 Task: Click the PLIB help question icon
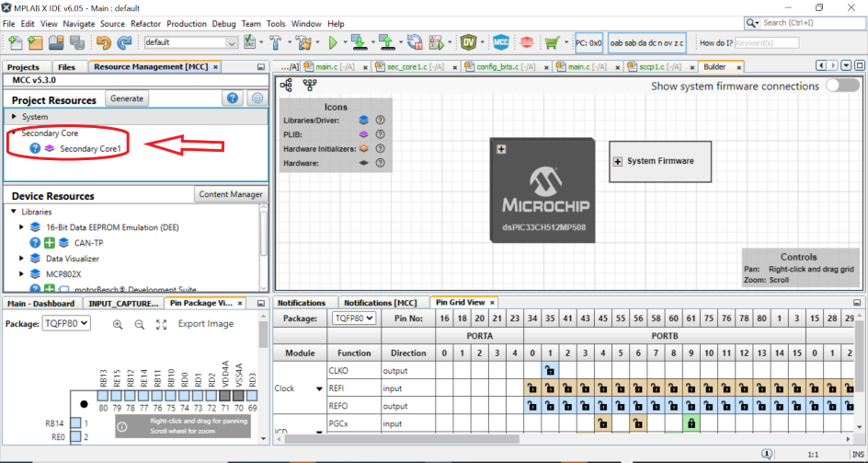(x=380, y=134)
